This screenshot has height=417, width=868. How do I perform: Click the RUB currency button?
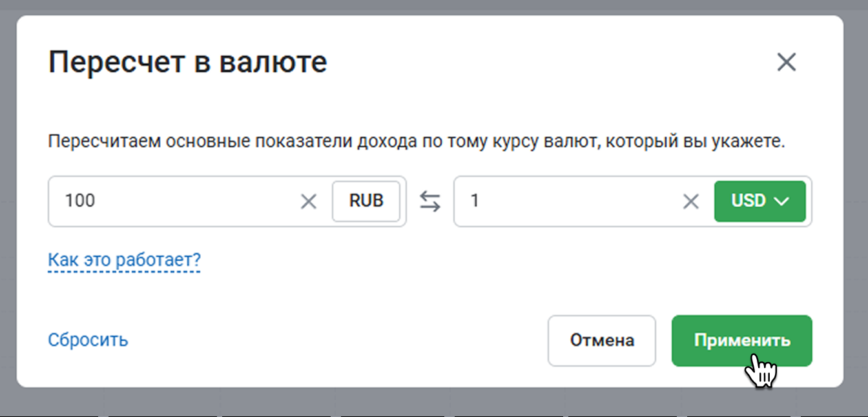tap(366, 201)
